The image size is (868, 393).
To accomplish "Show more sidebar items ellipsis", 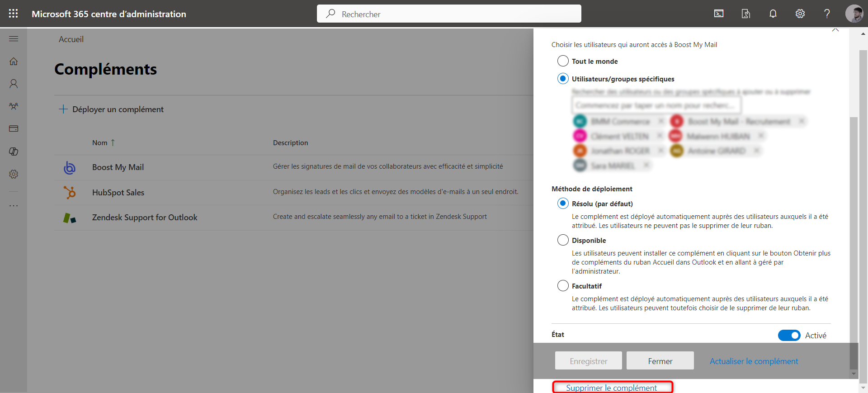I will point(14,206).
